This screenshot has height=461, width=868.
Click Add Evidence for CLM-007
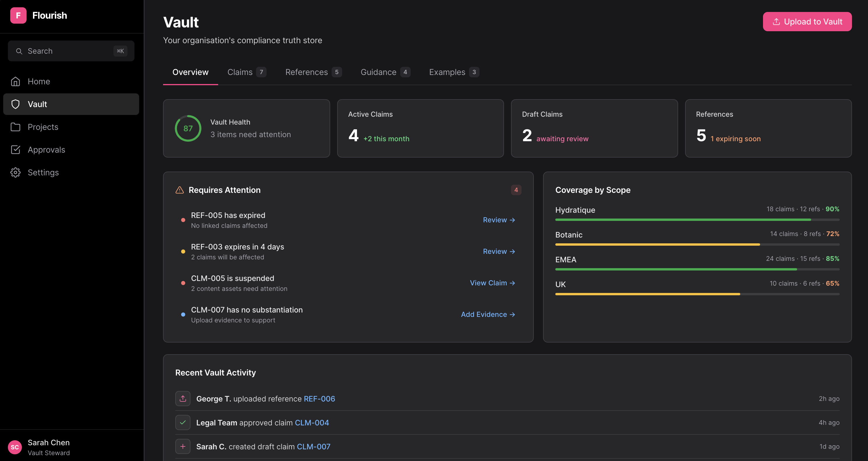(x=488, y=315)
